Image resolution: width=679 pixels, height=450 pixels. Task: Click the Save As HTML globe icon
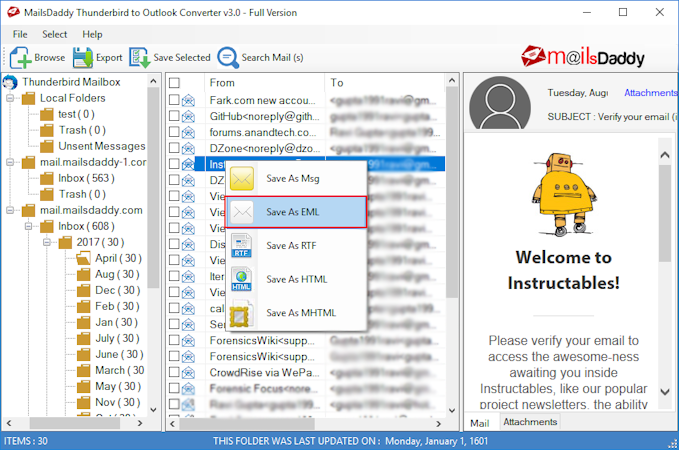(241, 279)
